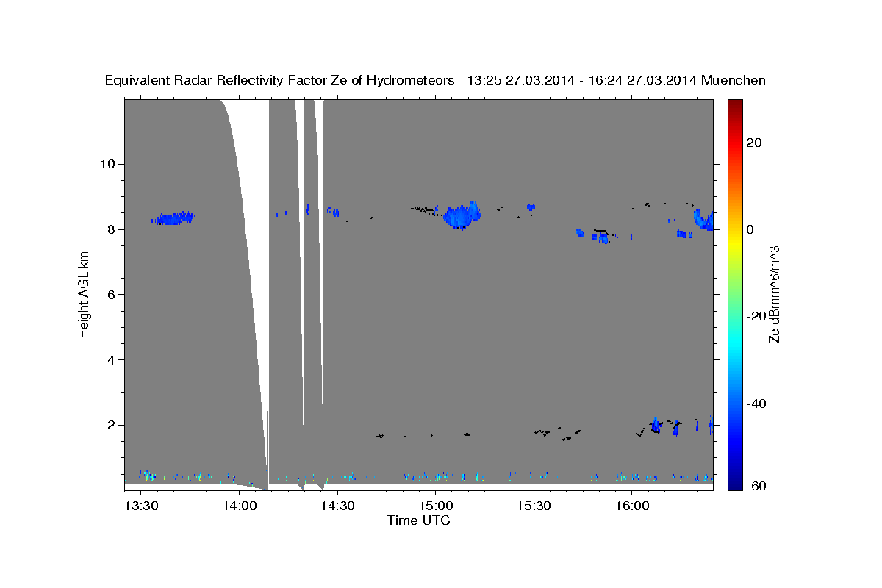Click the height tick label '8'
The height and width of the screenshot is (588, 882).
(x=111, y=229)
